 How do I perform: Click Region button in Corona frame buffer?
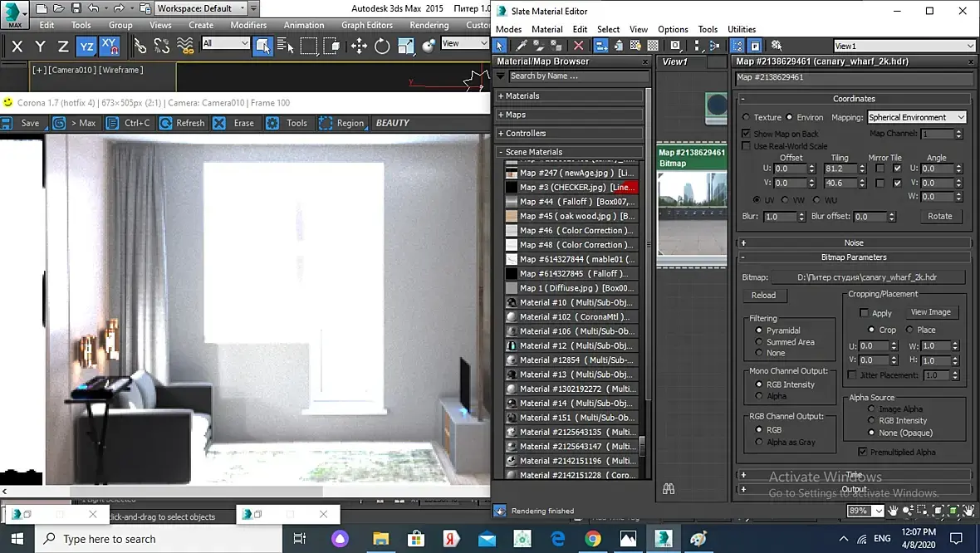342,123
